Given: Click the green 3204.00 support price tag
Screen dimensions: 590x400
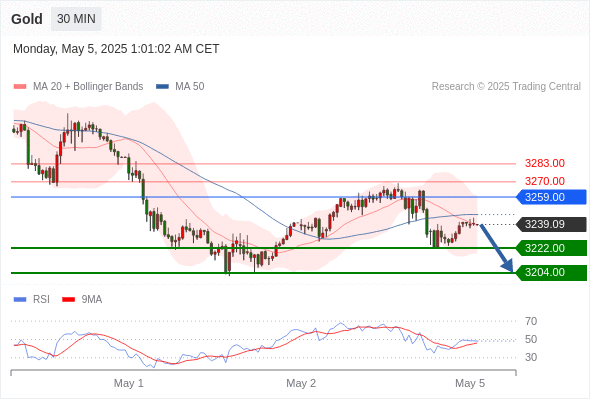Looking at the screenshot, I should pyautogui.click(x=551, y=272).
